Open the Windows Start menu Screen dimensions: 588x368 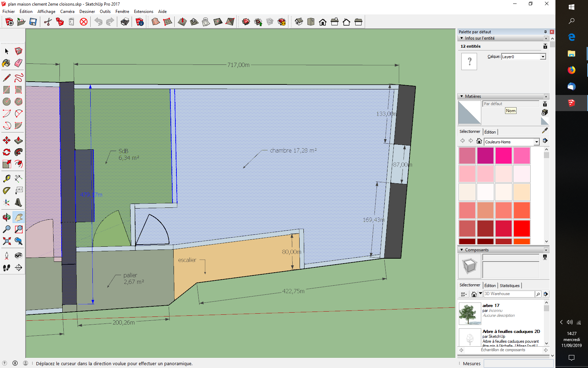click(x=572, y=7)
